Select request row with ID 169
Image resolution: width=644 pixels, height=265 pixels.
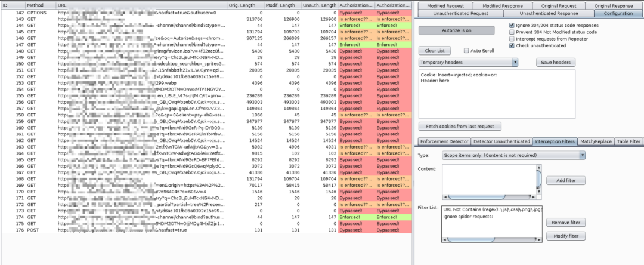[x=206, y=185]
